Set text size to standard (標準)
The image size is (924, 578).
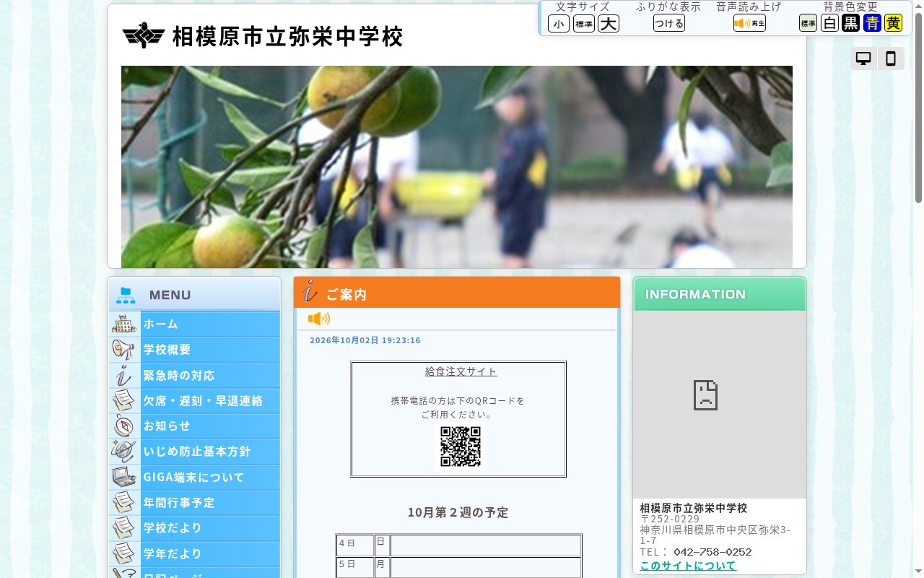[x=584, y=24]
